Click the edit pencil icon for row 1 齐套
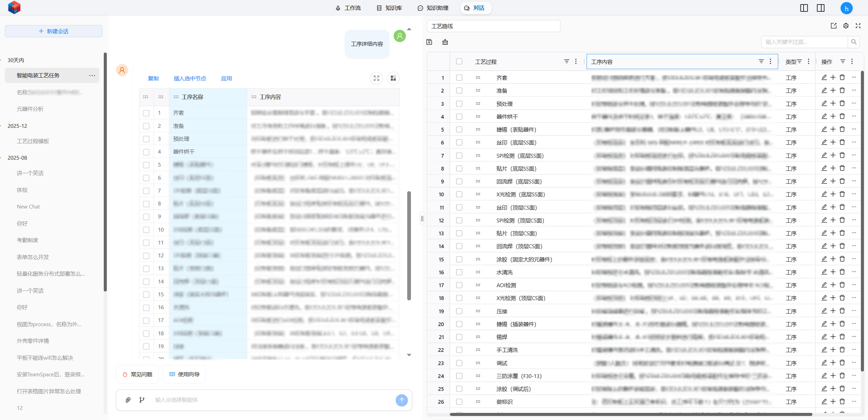 tap(824, 78)
